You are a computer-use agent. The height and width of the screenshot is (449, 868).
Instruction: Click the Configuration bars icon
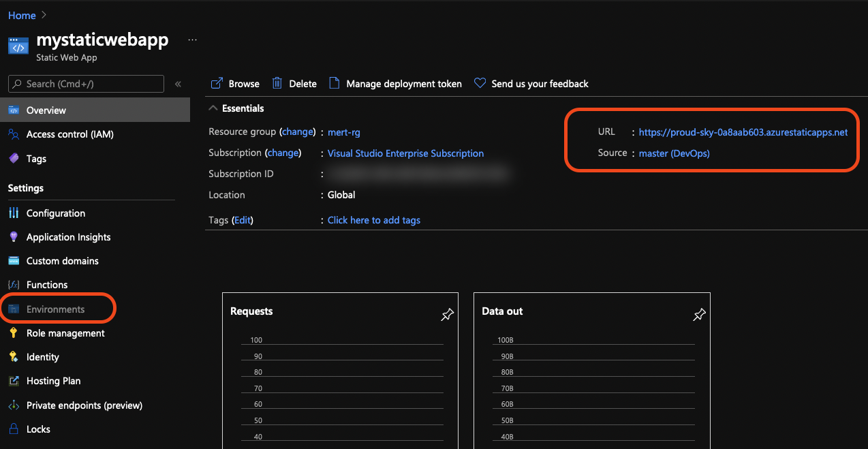(x=14, y=213)
